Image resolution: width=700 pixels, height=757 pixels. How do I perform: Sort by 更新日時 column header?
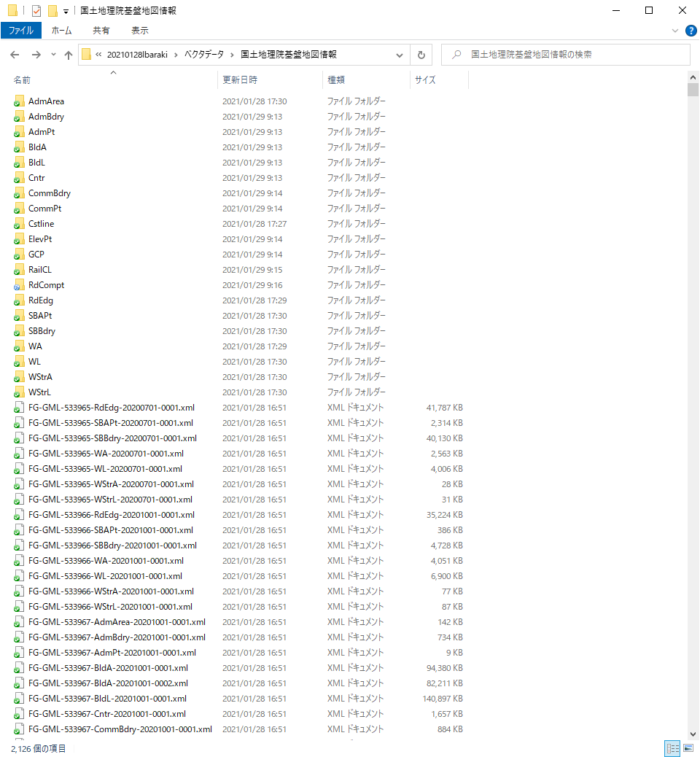(240, 79)
